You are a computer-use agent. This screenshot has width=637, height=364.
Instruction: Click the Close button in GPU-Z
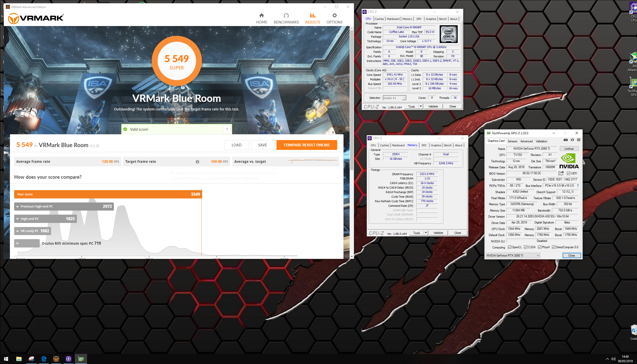point(571,256)
